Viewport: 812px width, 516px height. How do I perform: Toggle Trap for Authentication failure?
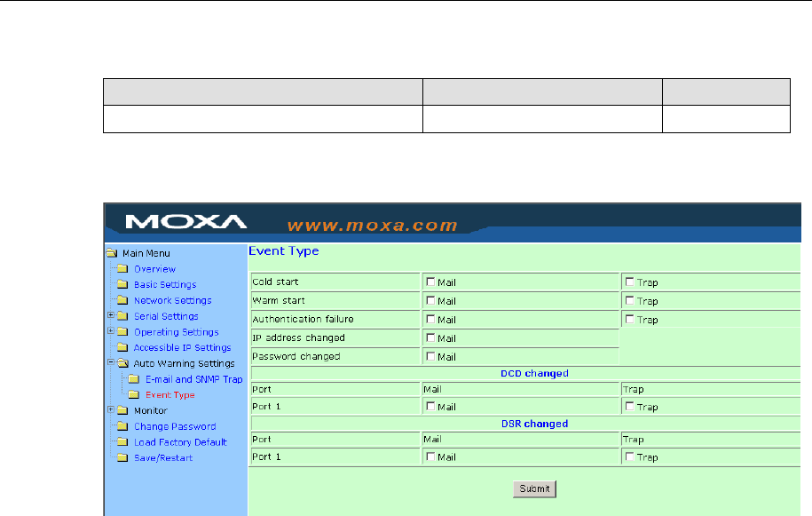click(x=630, y=319)
